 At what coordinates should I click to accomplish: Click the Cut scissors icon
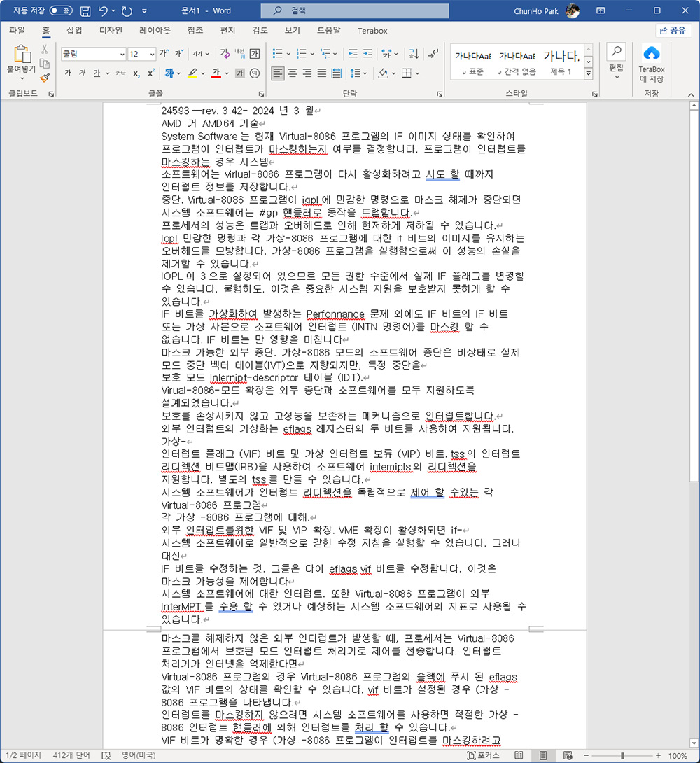[x=44, y=49]
